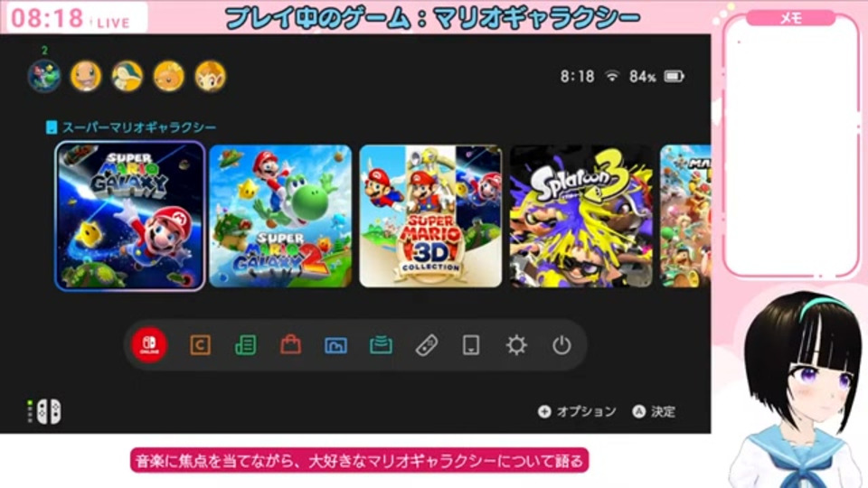
Task: Open the Controllers icon
Action: click(x=426, y=345)
